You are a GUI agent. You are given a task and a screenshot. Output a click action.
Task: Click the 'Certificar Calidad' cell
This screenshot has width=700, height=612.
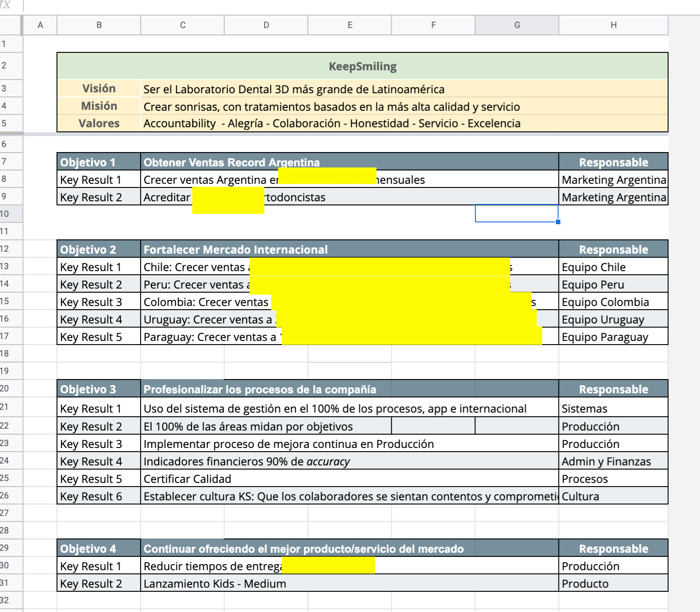point(350,478)
